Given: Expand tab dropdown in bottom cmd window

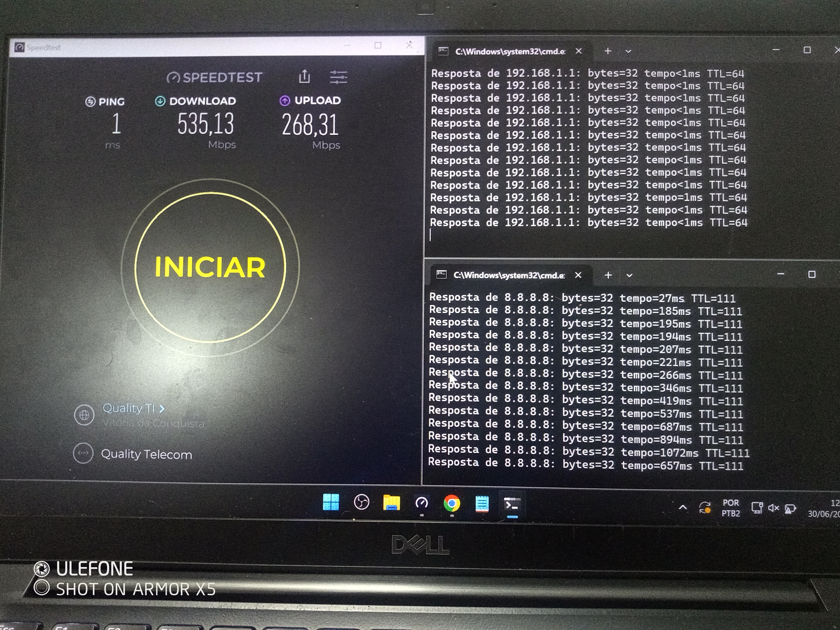Looking at the screenshot, I should tap(629, 275).
